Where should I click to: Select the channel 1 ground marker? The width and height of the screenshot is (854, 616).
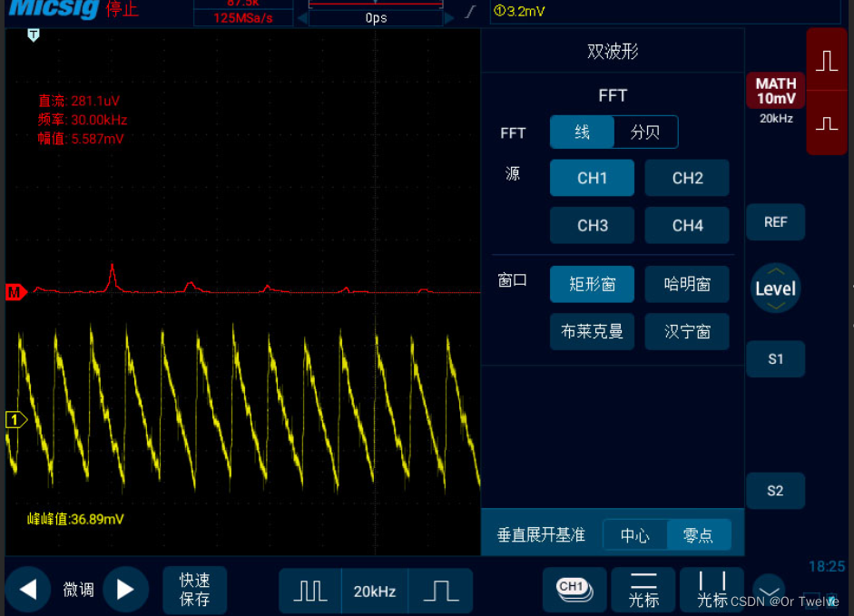coord(15,420)
